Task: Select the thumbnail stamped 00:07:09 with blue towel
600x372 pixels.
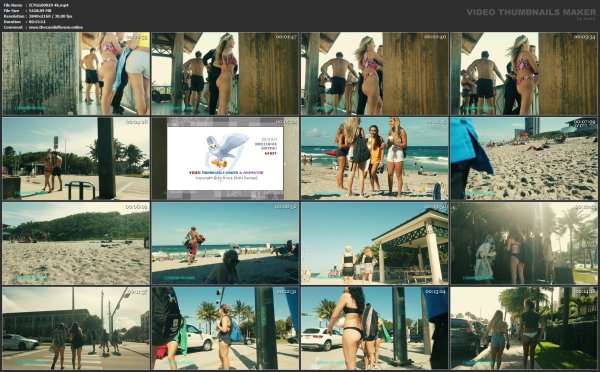Action: pyautogui.click(x=524, y=158)
